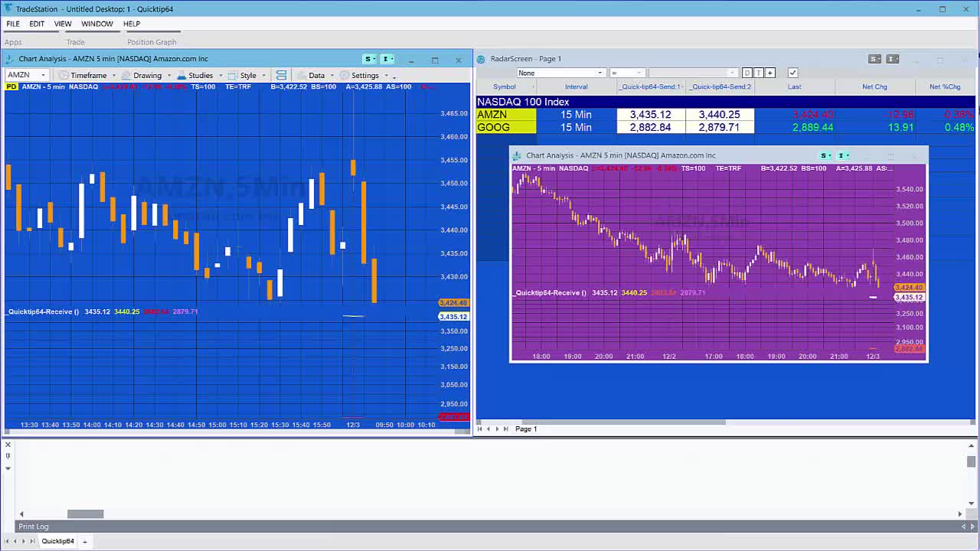Screen dimensions: 980x551
Task: Go to first RadarScreen page with arrow
Action: [480, 429]
